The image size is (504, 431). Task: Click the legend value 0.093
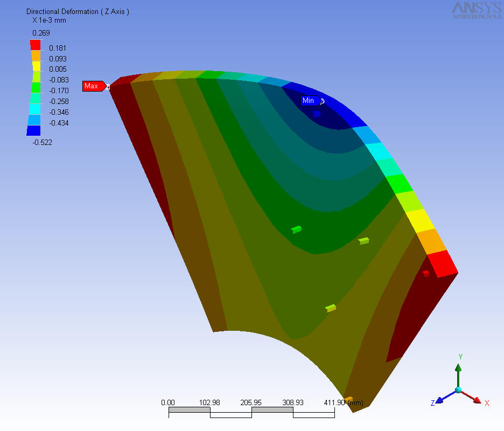point(58,59)
